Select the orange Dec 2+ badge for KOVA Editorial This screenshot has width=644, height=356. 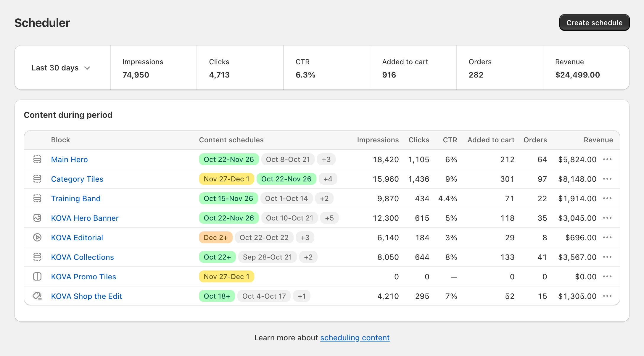[216, 238]
